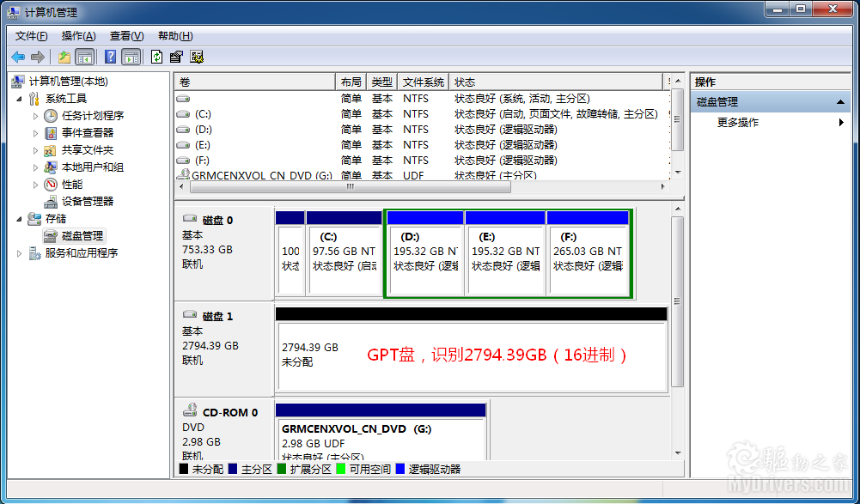Toggle the Show/Hide Action Pane toolbar button
Screen dimensions: 860x504
click(131, 57)
